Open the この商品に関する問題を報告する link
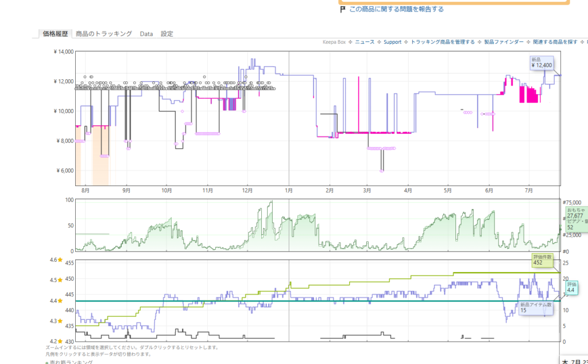The width and height of the screenshot is (588, 364). [396, 9]
